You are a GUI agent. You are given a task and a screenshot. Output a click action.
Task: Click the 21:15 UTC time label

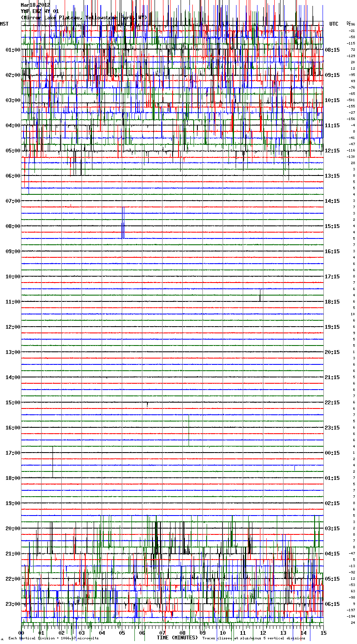[332, 377]
